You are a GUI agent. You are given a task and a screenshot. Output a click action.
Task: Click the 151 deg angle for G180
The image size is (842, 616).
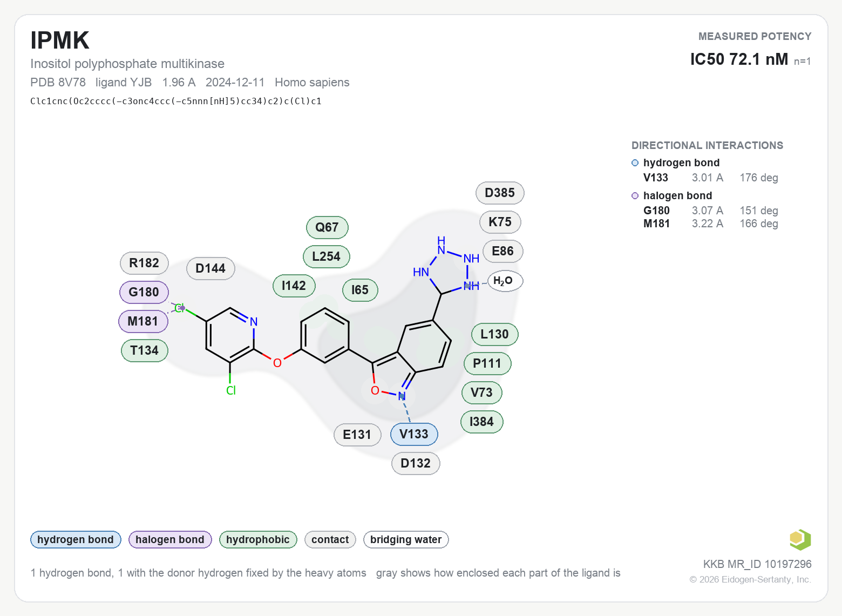[x=759, y=211]
